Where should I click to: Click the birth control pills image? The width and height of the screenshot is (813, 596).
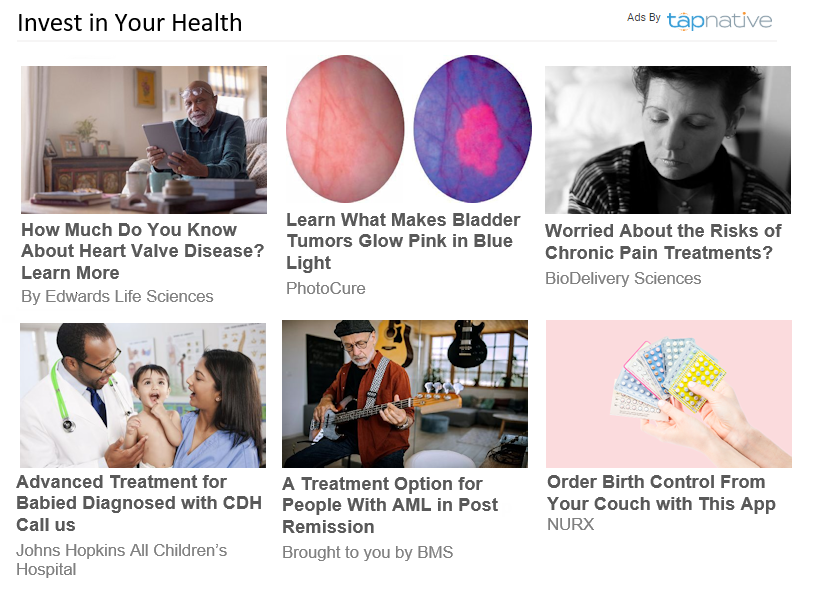click(x=669, y=394)
